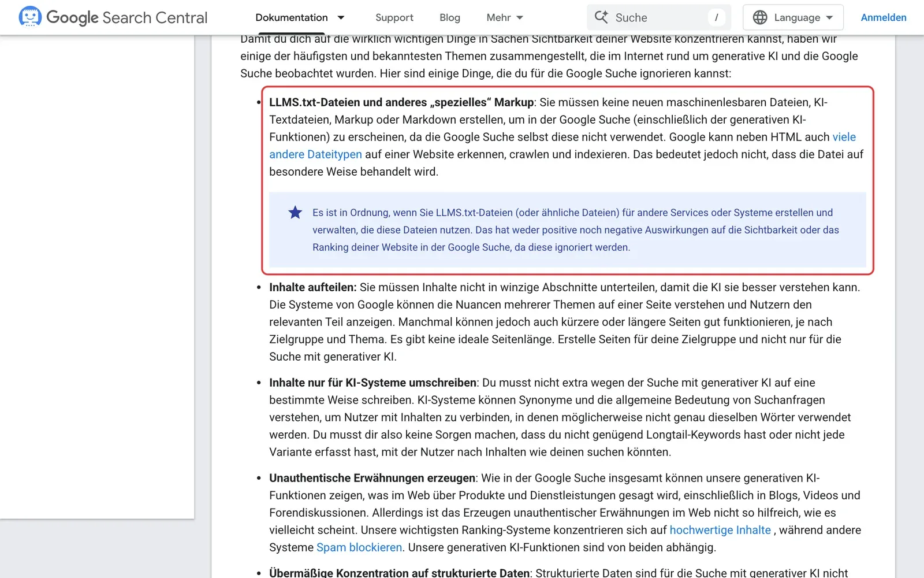
Task: Open the Language selector dropdown
Action: (793, 17)
